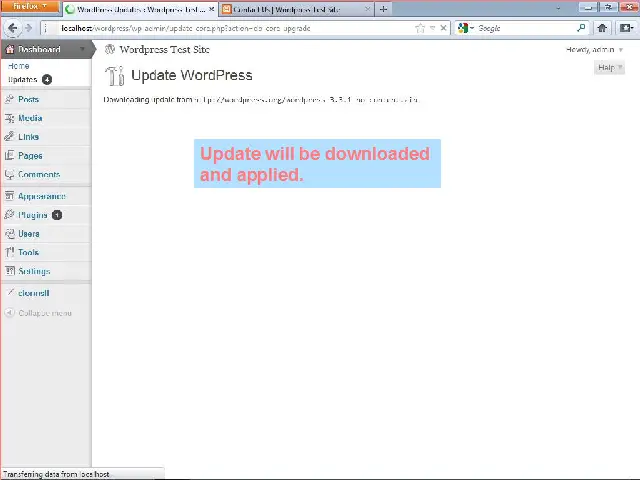The image size is (640, 480).
Task: Open the Users menu
Action: (x=29, y=234)
